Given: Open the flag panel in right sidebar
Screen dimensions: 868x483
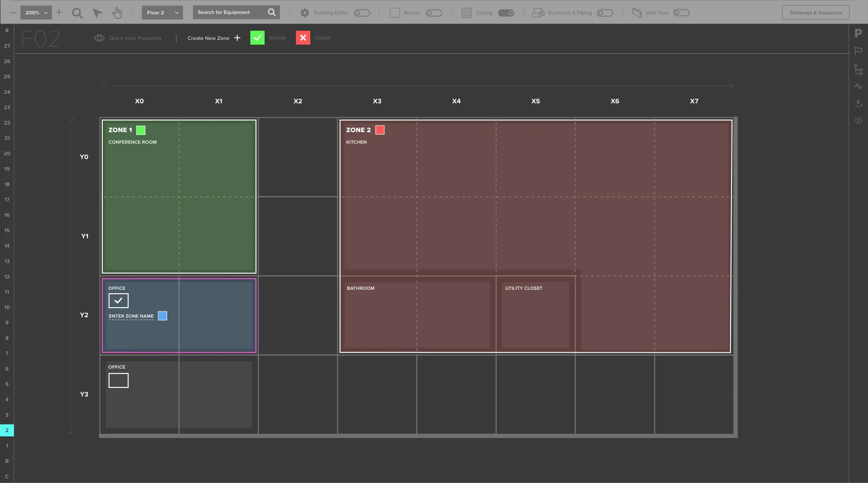Looking at the screenshot, I should click(x=858, y=51).
